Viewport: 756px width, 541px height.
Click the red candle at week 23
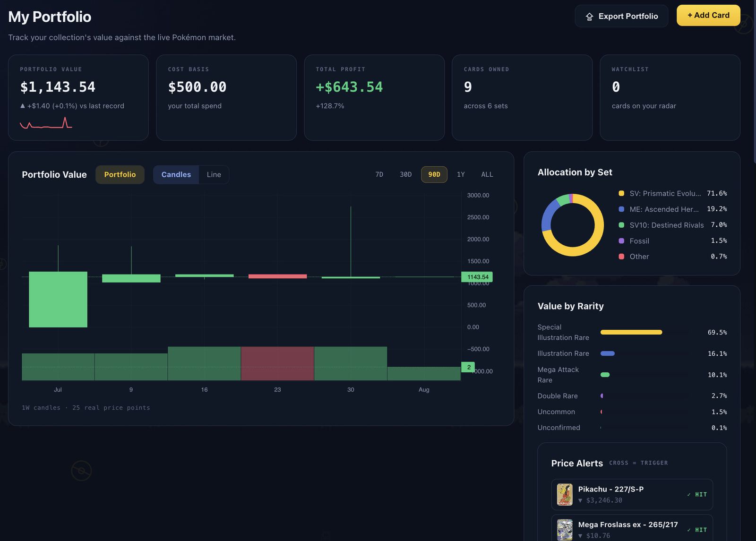point(277,276)
